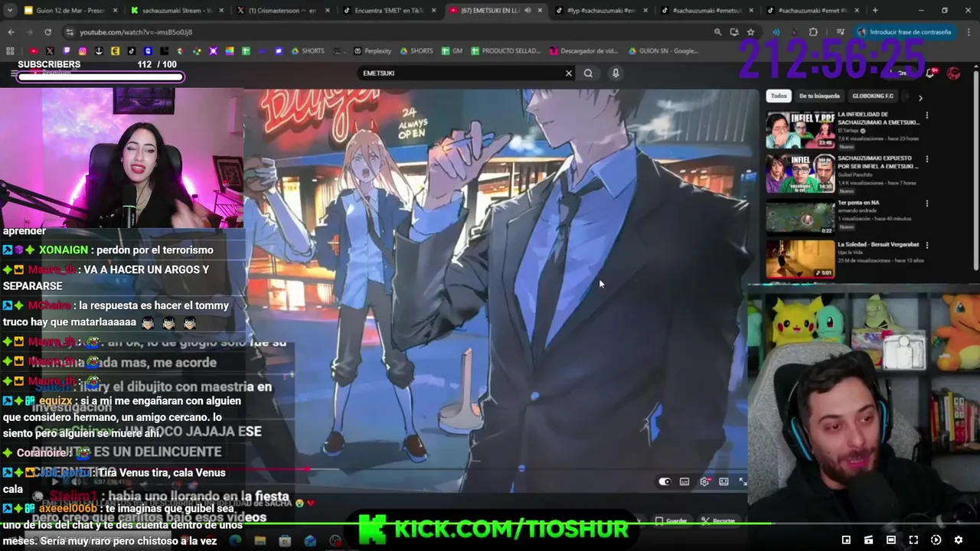980x551 pixels.
Task: Open SACHAUZUMAKI EXPUESTO POR SER INFIEL title
Action: [x=877, y=162]
